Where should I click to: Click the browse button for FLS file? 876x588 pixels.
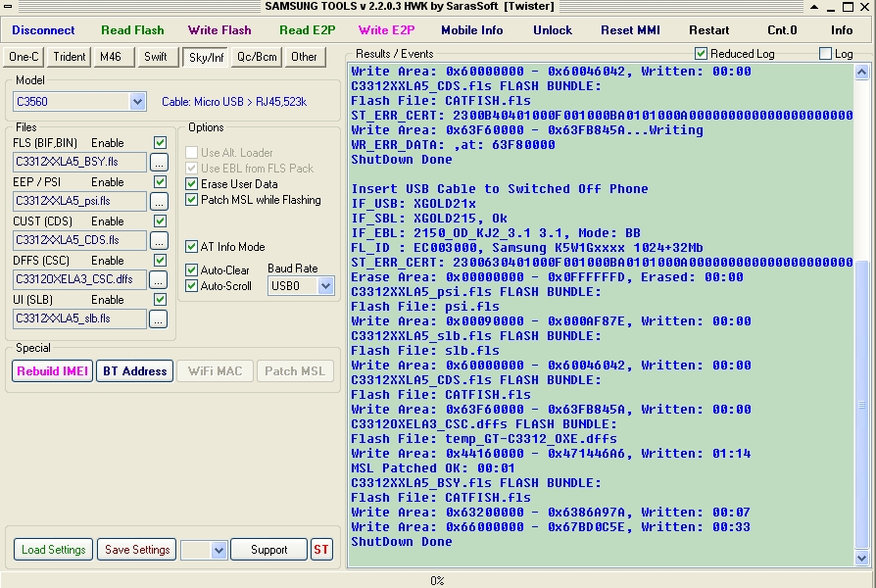[x=159, y=162]
